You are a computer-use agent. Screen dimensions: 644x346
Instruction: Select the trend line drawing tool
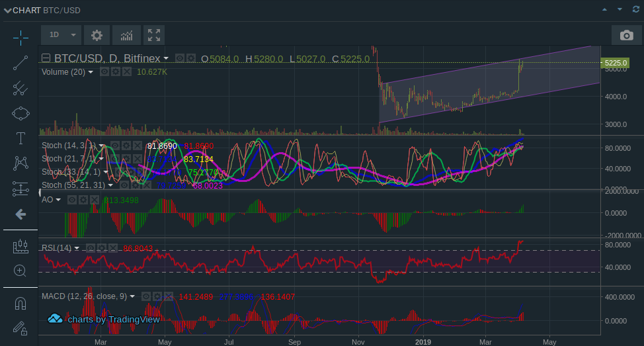20,63
